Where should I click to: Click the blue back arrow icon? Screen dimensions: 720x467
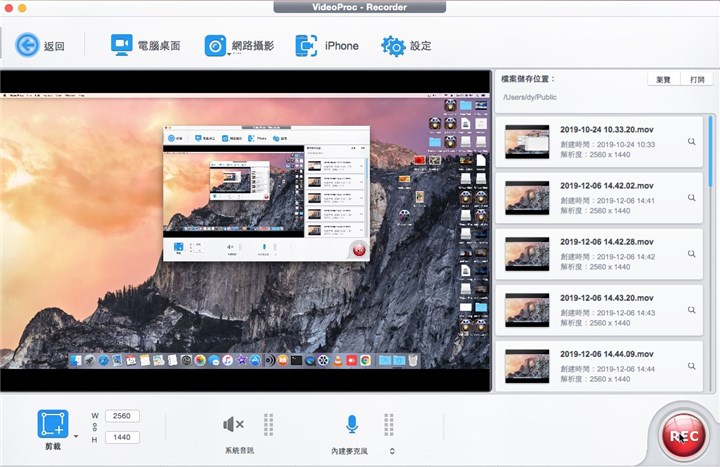pyautogui.click(x=27, y=45)
